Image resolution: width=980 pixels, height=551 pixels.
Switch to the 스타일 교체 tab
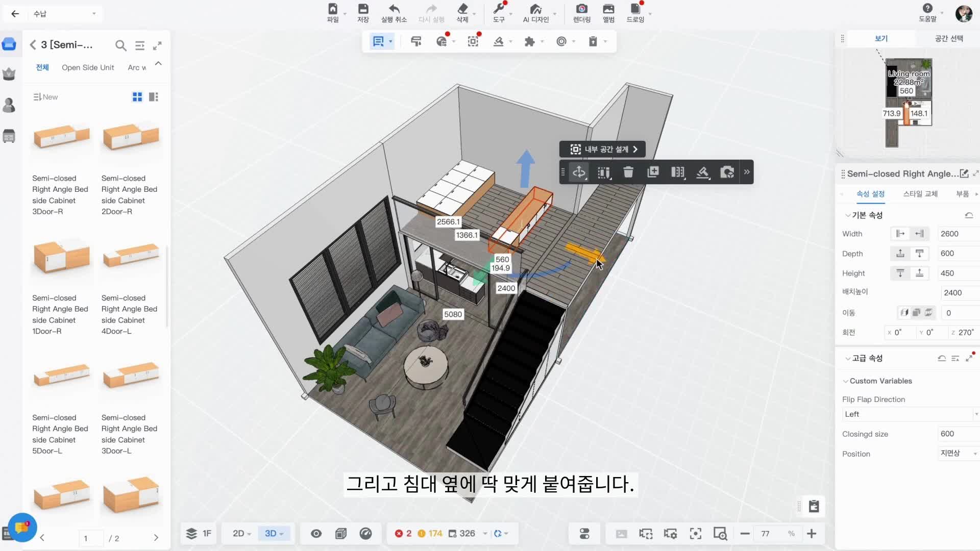click(920, 194)
